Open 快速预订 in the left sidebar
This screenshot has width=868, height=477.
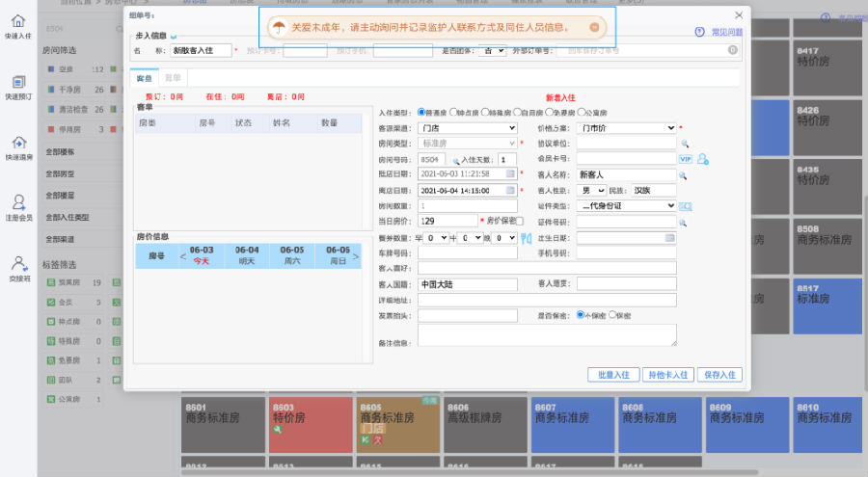pyautogui.click(x=18, y=88)
